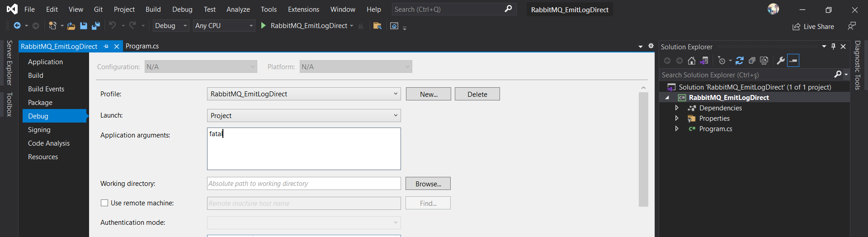The height and width of the screenshot is (237, 868).
Task: Click the Live Share button
Action: pos(813,27)
